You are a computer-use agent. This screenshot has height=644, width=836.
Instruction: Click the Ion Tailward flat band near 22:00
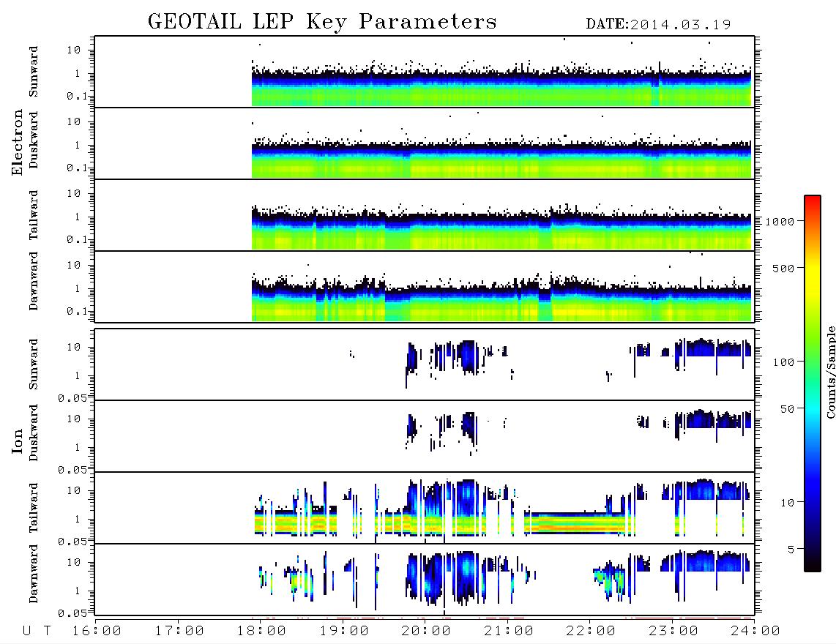[x=575, y=523]
